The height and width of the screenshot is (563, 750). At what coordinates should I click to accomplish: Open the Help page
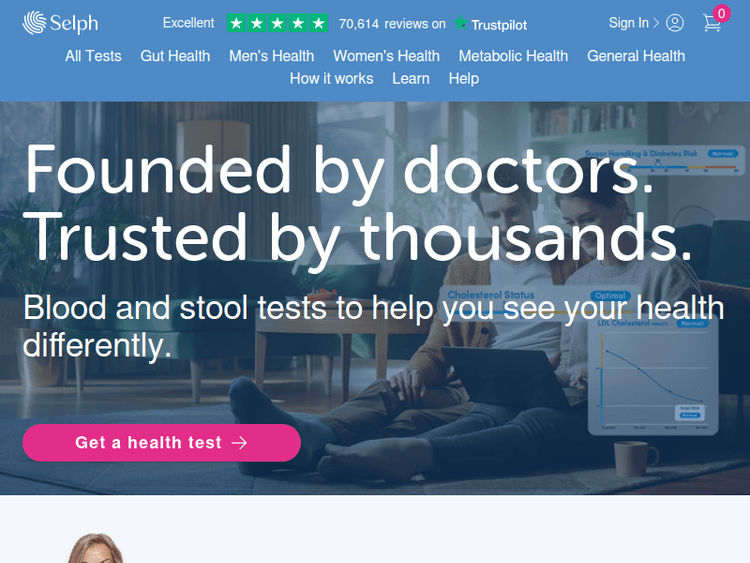[x=464, y=78]
